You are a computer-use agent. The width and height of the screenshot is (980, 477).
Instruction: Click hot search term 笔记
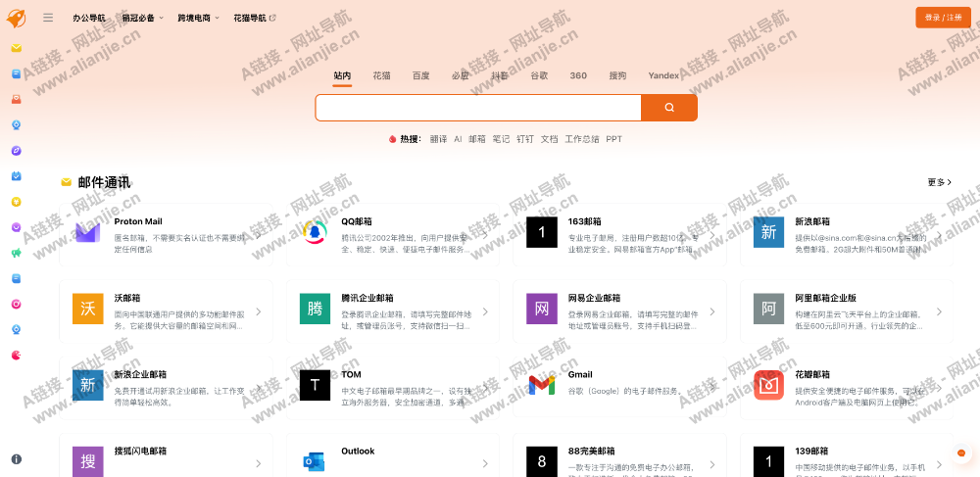click(501, 139)
